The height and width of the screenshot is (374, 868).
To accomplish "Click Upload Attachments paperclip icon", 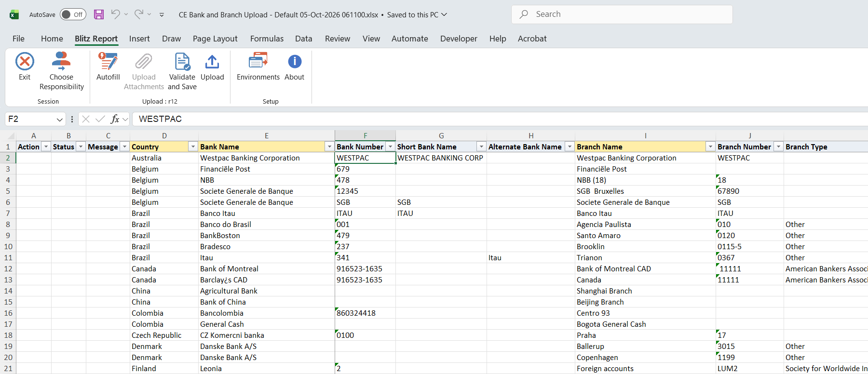I will [144, 62].
